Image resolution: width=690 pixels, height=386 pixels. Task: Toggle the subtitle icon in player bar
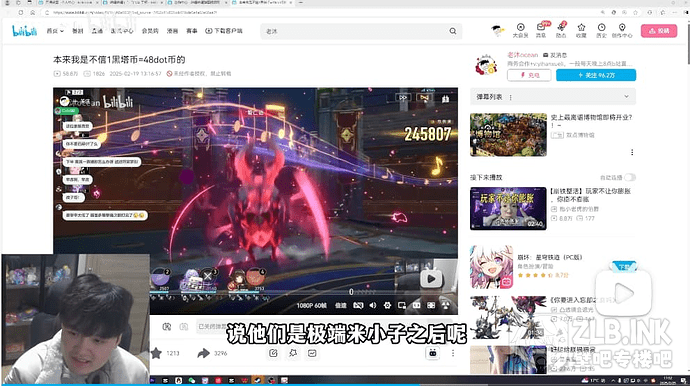pos(358,305)
